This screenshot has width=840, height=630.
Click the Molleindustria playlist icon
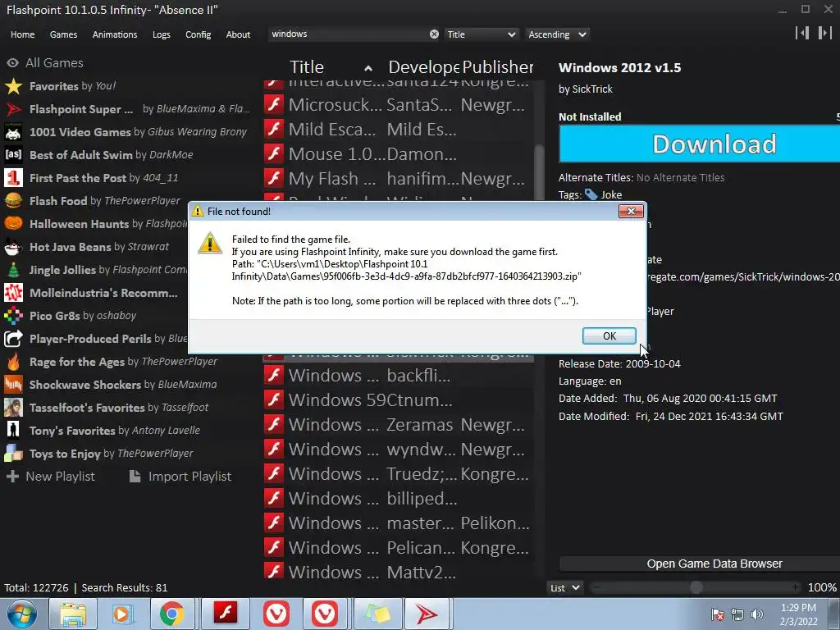[13, 293]
